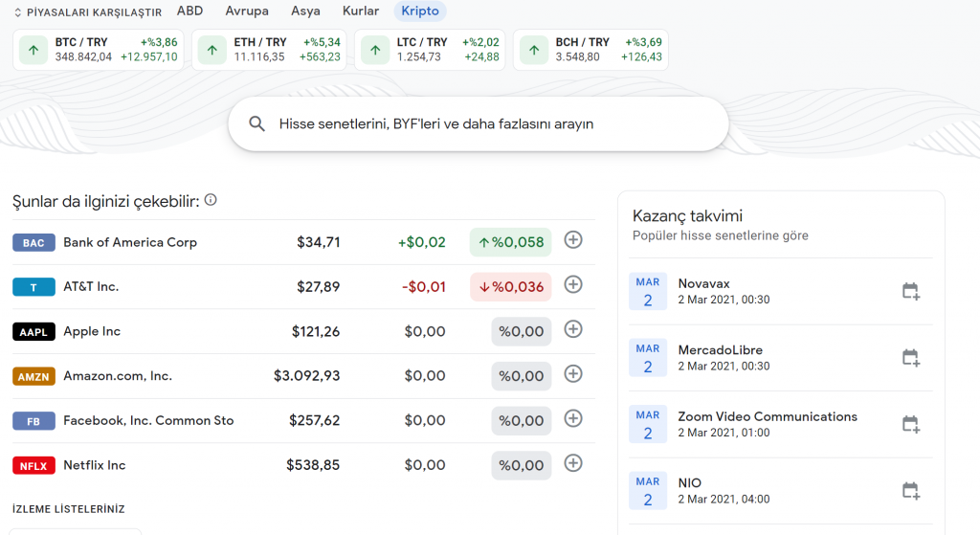The height and width of the screenshot is (535, 980).
Task: Add Bank of America to watchlist
Action: click(572, 240)
